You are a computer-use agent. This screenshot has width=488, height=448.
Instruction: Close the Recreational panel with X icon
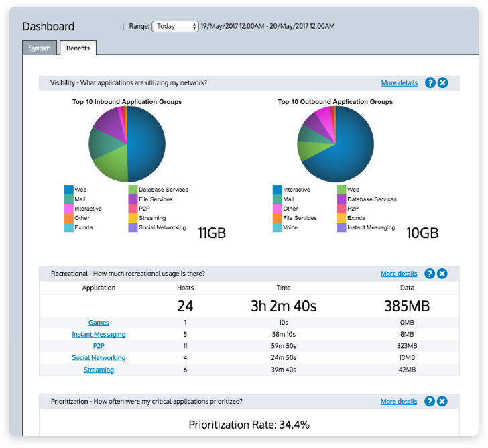[x=442, y=274]
